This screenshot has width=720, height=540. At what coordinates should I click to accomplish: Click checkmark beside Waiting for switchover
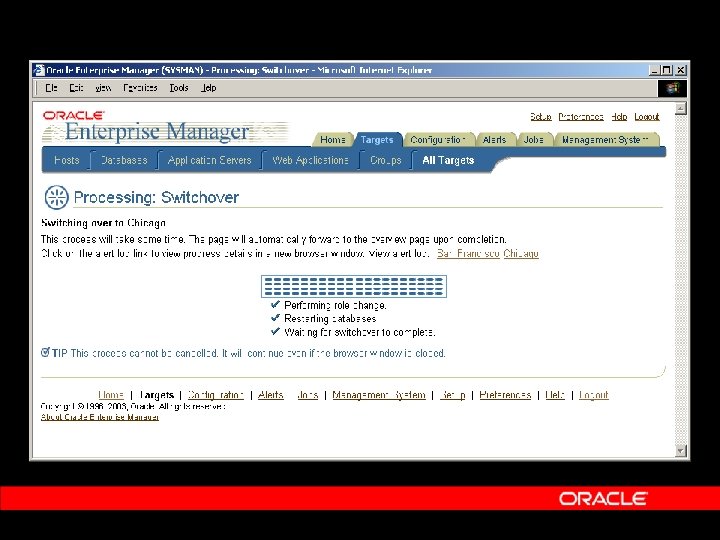click(x=275, y=331)
